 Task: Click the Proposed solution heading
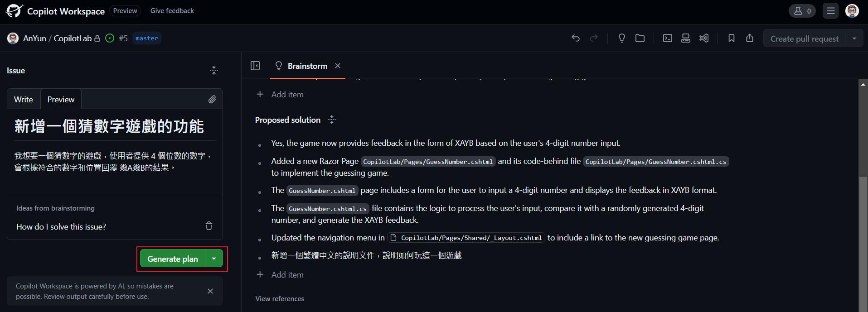pyautogui.click(x=288, y=120)
